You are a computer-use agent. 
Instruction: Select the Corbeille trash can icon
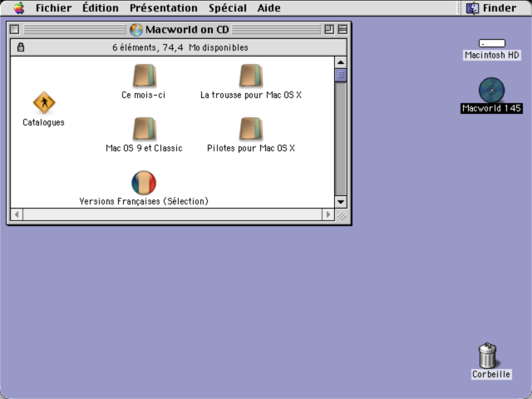click(488, 356)
